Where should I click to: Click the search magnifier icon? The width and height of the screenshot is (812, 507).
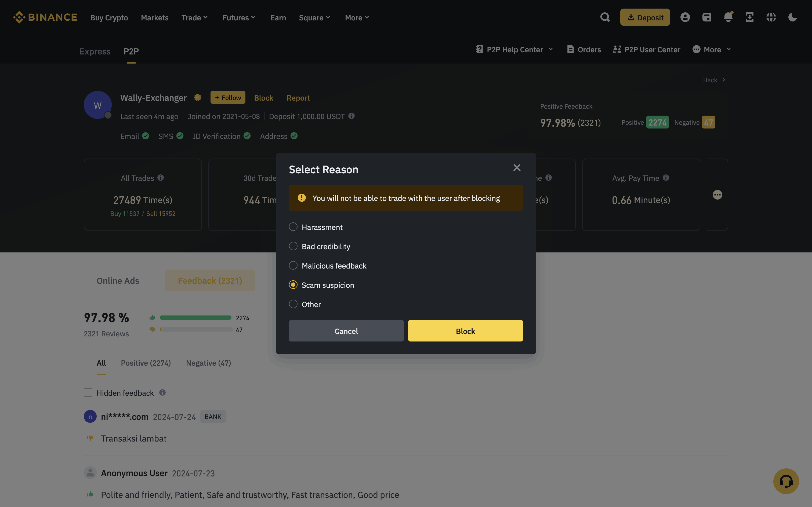[605, 17]
